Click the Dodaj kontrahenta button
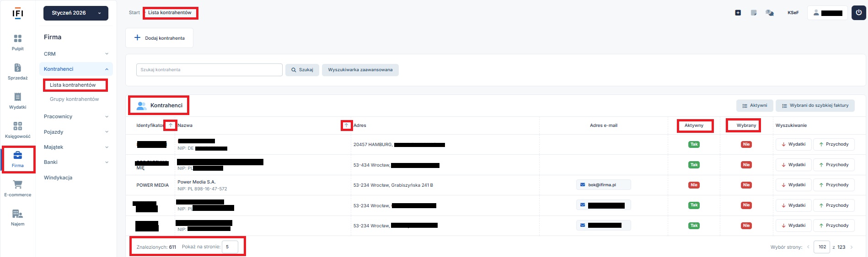868x257 pixels. point(159,38)
